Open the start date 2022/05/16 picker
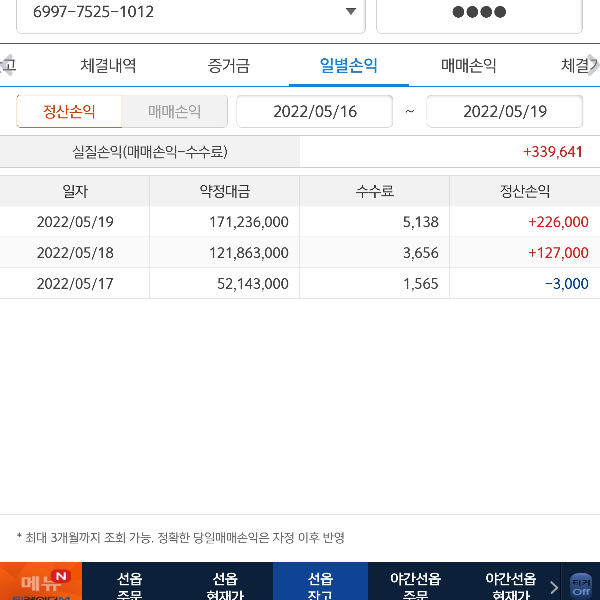This screenshot has height=600, width=600. (x=315, y=111)
